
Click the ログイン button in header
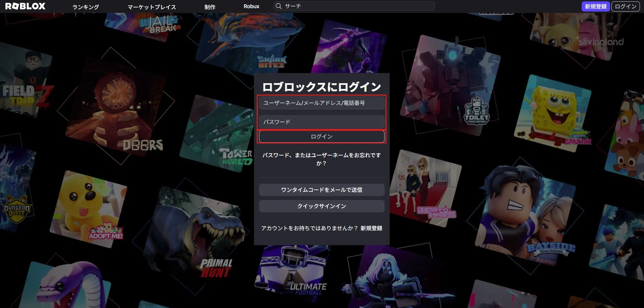pos(625,6)
